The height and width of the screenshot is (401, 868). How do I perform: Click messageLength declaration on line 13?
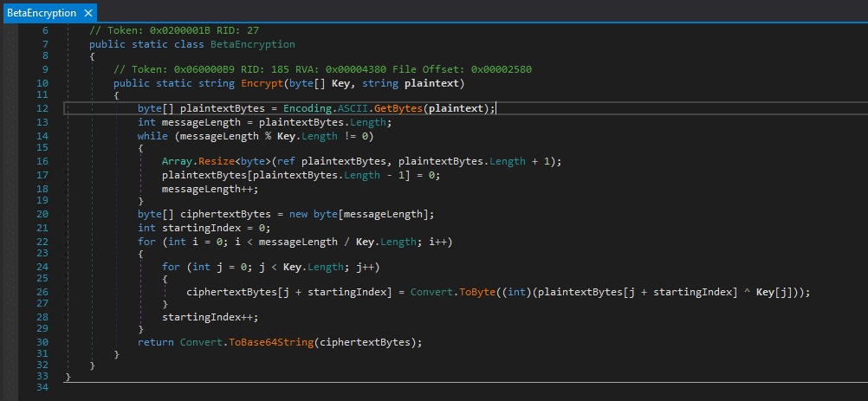[x=201, y=122]
